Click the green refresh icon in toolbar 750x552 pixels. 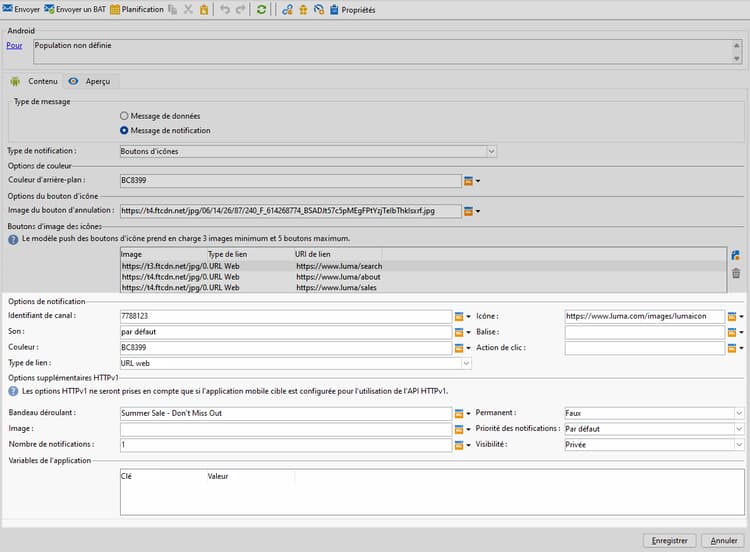262,9
